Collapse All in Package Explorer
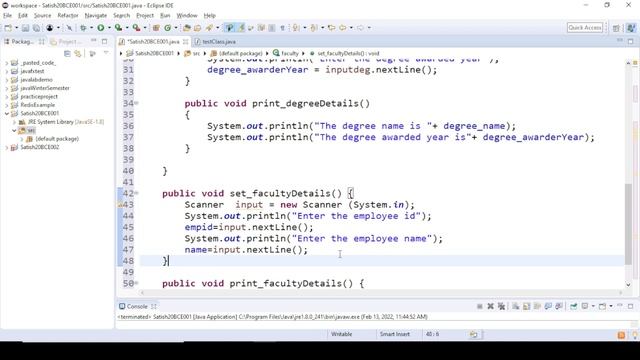 point(67,53)
